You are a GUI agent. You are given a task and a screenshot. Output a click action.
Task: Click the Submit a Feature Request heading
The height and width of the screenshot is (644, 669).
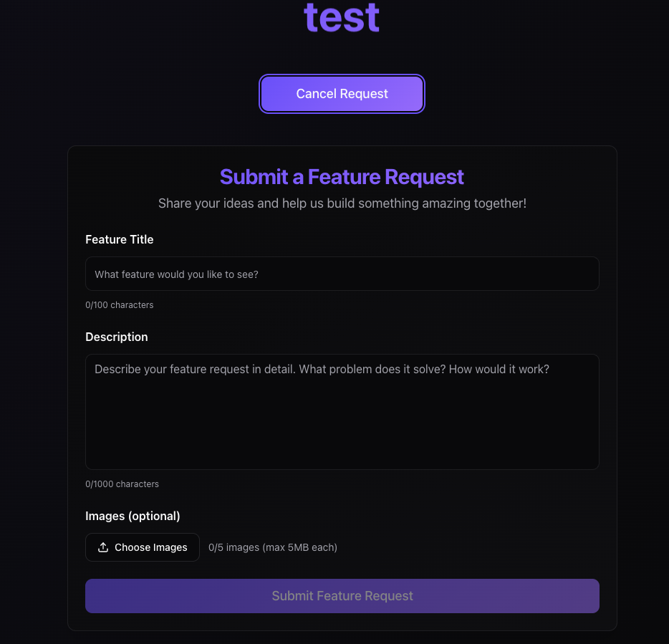pyautogui.click(x=342, y=177)
